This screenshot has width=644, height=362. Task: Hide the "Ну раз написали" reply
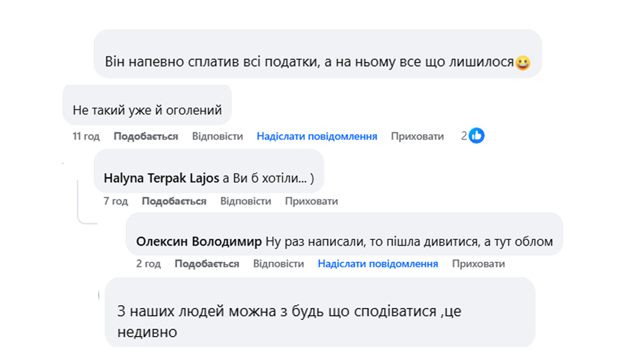[x=478, y=264]
